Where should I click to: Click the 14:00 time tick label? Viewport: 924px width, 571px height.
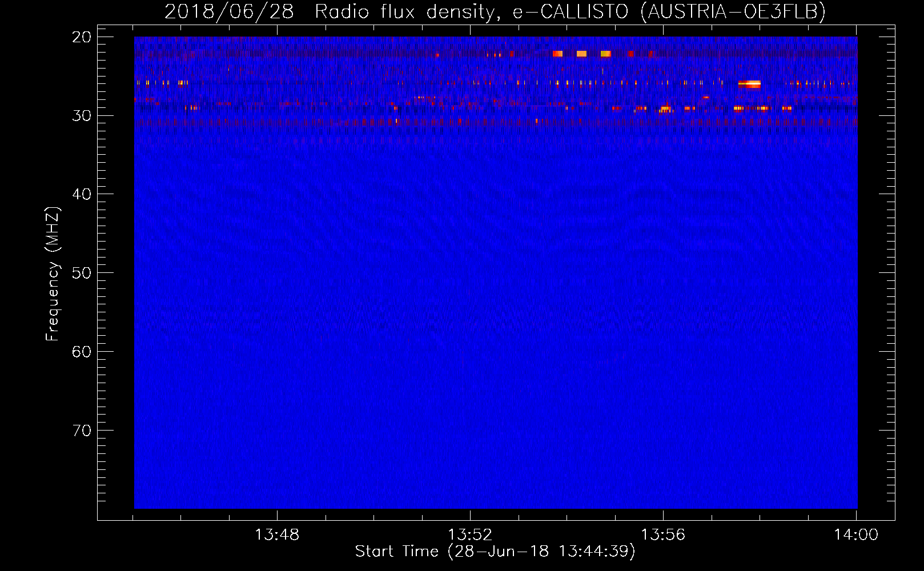[856, 535]
